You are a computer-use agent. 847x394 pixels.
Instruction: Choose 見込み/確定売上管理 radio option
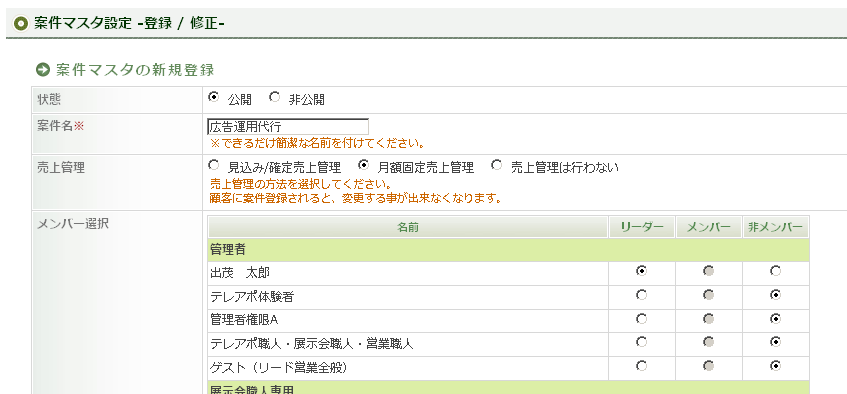[x=214, y=165]
